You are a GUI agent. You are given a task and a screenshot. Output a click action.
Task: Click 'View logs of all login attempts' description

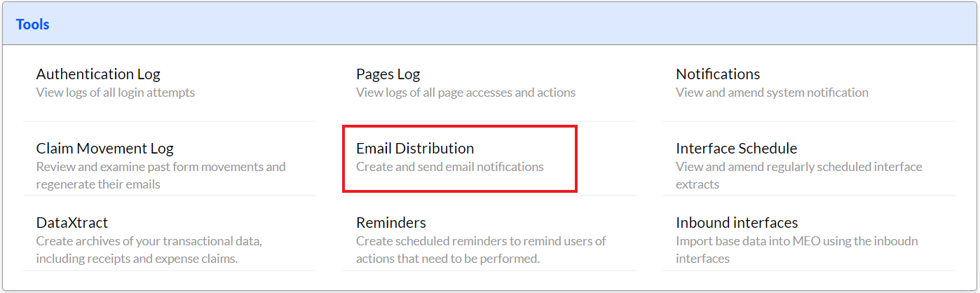pyautogui.click(x=116, y=92)
